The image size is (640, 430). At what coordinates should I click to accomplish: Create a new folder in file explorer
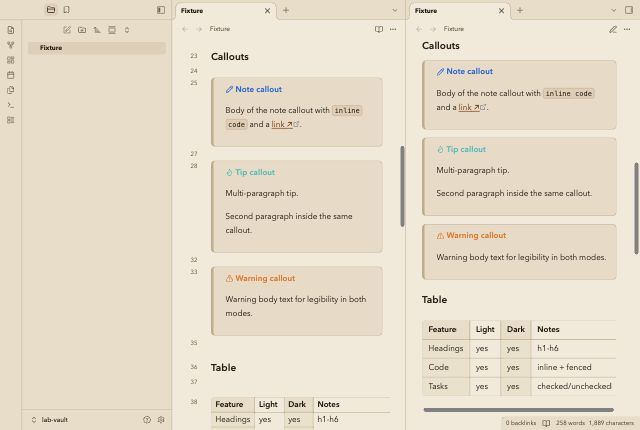[x=82, y=30]
